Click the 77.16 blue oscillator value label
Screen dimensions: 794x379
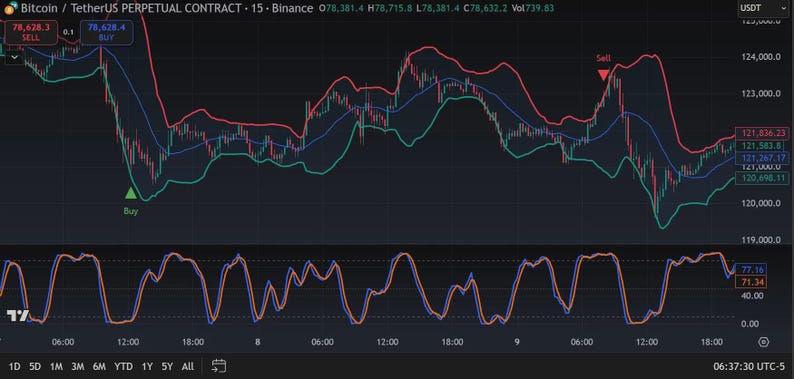pyautogui.click(x=750, y=270)
